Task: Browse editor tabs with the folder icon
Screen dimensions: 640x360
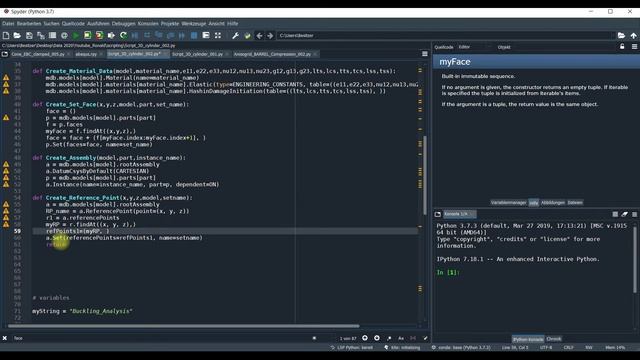Action: (4, 54)
